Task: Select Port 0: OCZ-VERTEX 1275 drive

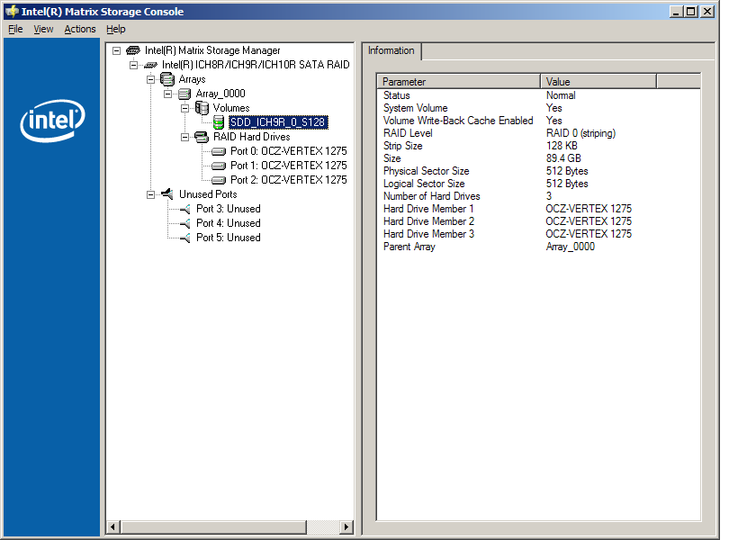Action: pos(288,151)
